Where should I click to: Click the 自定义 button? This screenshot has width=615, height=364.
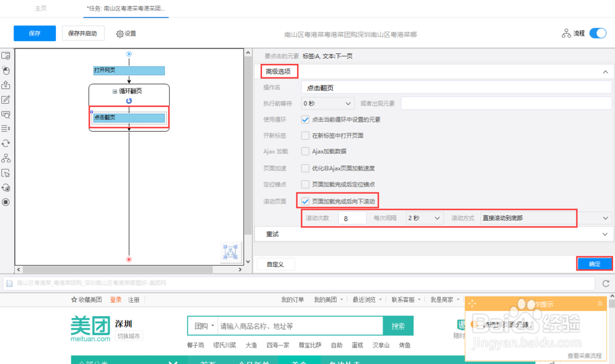(275, 264)
